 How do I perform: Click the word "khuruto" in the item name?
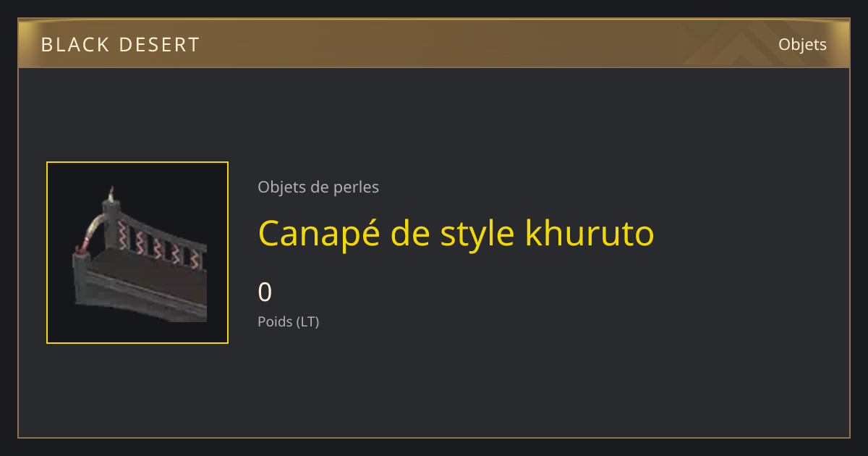590,233
